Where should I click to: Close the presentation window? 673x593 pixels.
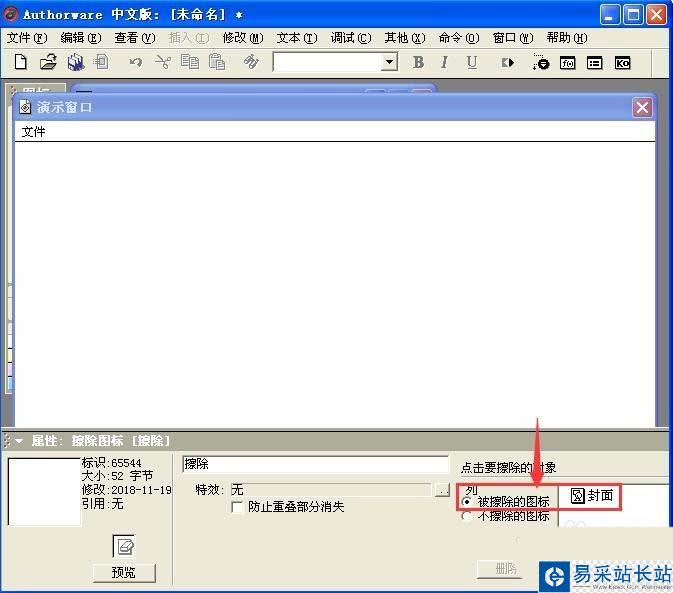642,107
